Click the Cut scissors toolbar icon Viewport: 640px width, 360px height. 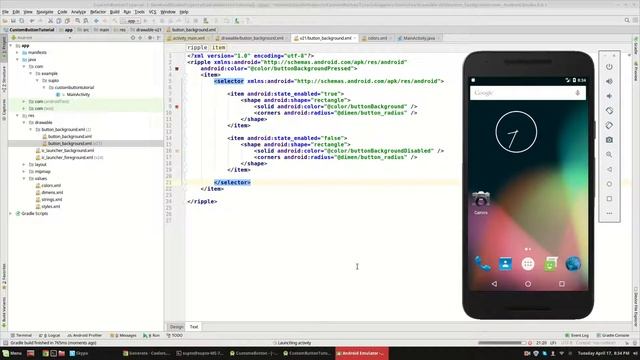(x=50, y=21)
